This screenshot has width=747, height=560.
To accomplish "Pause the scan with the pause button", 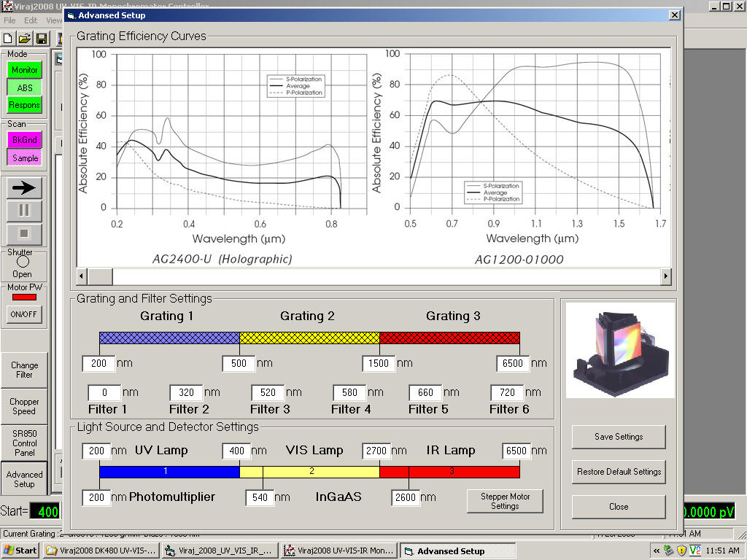I will (24, 211).
